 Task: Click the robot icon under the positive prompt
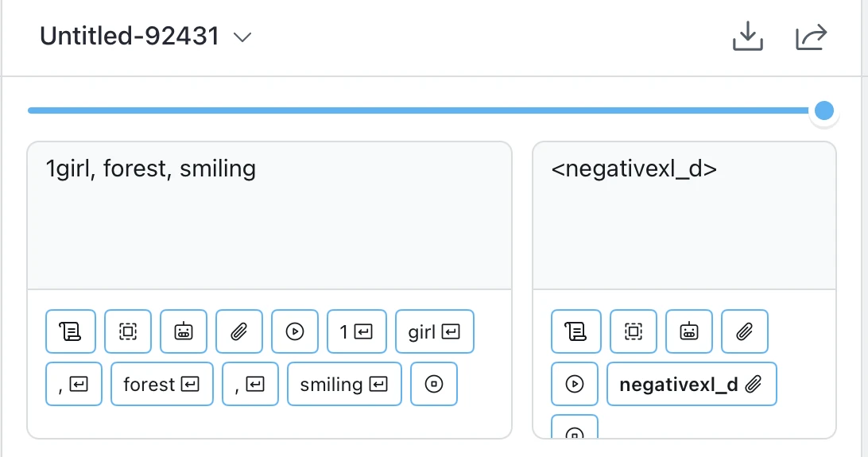pos(184,331)
